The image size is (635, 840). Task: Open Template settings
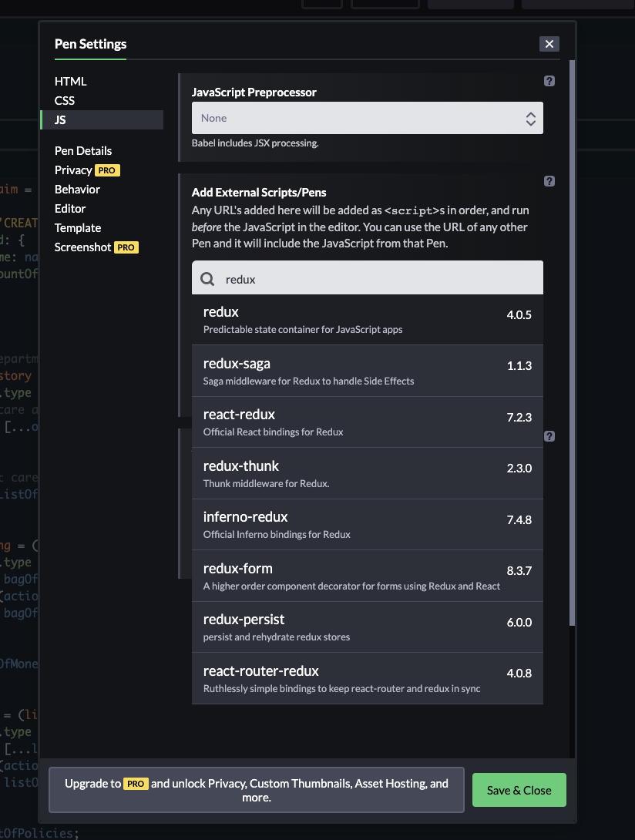[78, 228]
